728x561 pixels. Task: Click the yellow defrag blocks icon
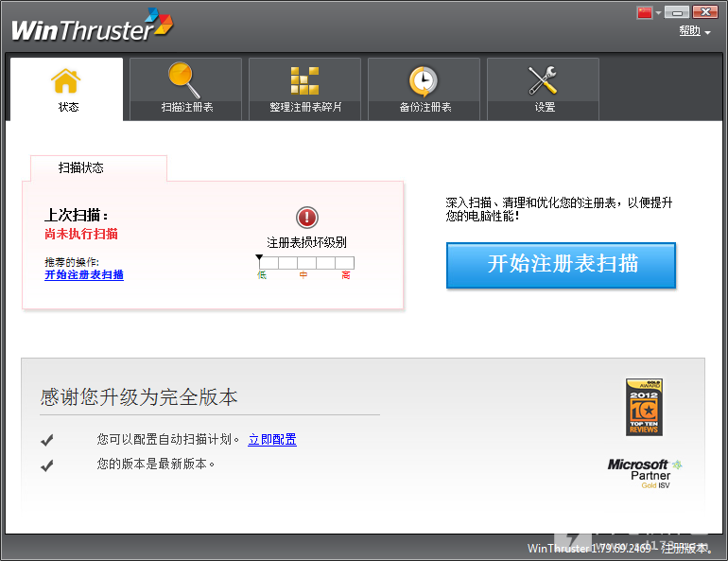point(304,80)
